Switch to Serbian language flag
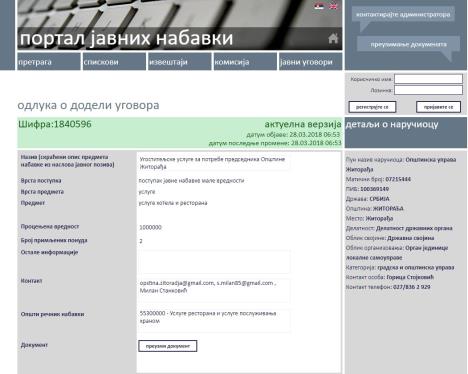Image resolution: width=468 pixels, height=374 pixels. [319, 6]
